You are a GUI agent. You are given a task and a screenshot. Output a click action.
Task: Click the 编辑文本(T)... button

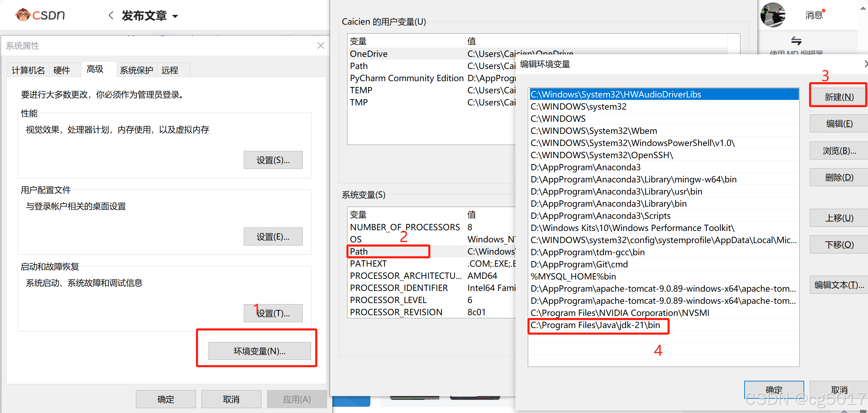(839, 285)
